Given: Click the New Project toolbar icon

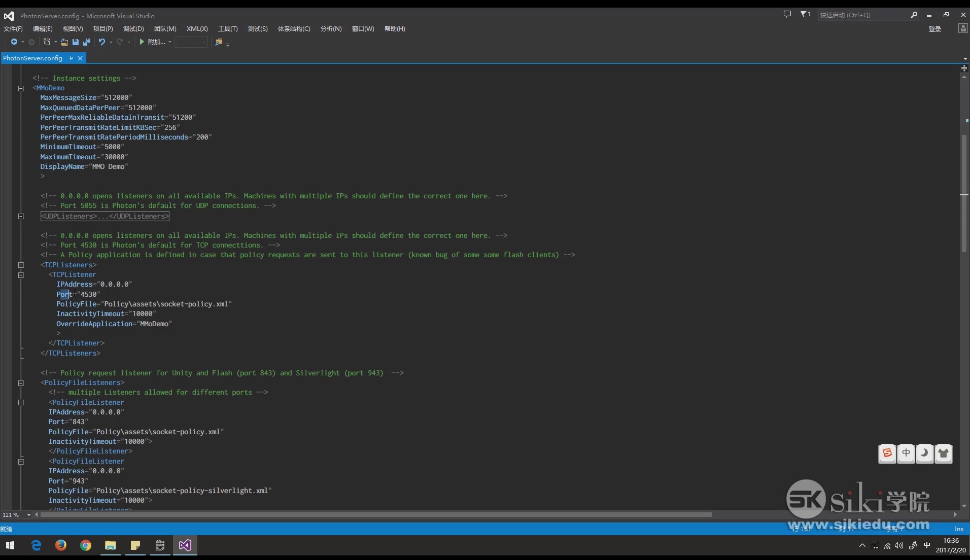Looking at the screenshot, I should [x=47, y=42].
